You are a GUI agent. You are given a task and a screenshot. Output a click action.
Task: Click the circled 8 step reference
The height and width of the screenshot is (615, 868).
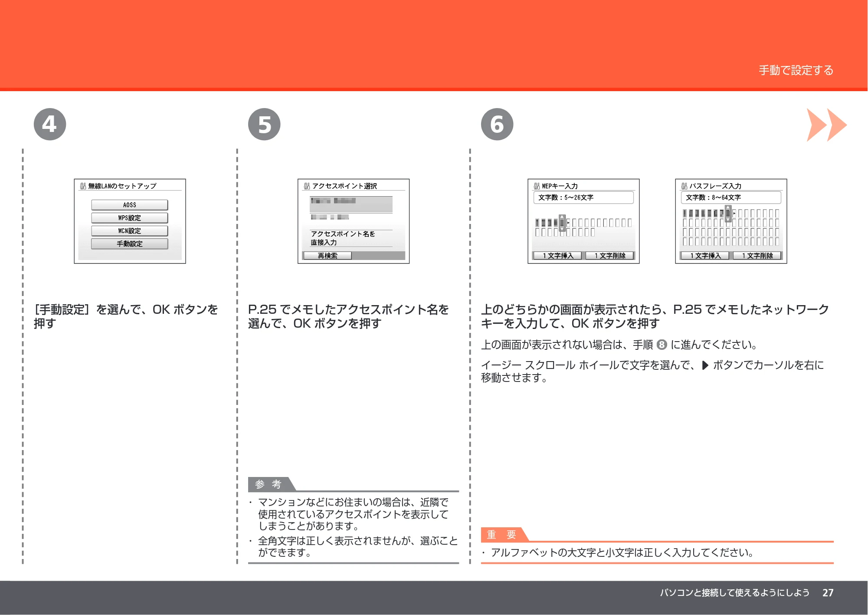[662, 345]
